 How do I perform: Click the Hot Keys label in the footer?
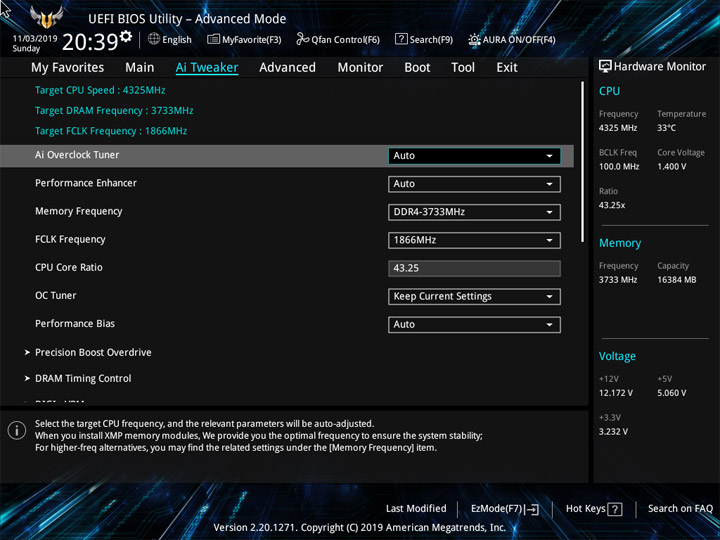[585, 509]
